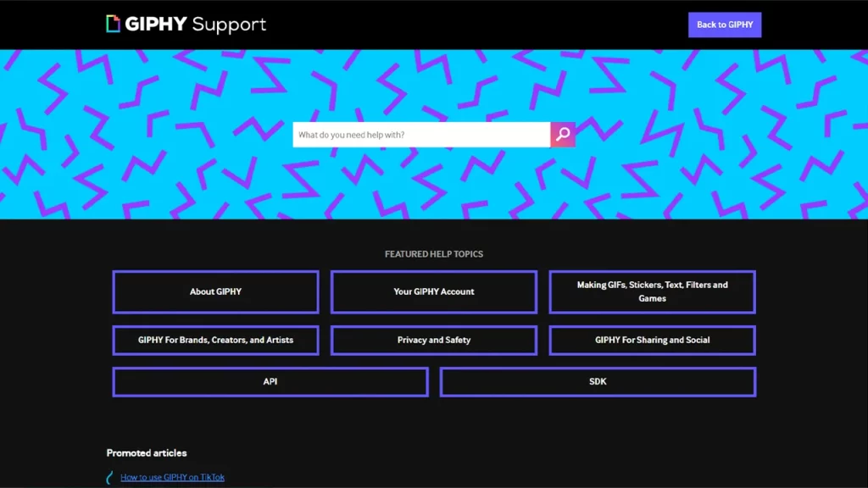Select Making GIFs, Stickers, Text, Filters topic
The height and width of the screenshot is (488, 868).
pos(652,291)
